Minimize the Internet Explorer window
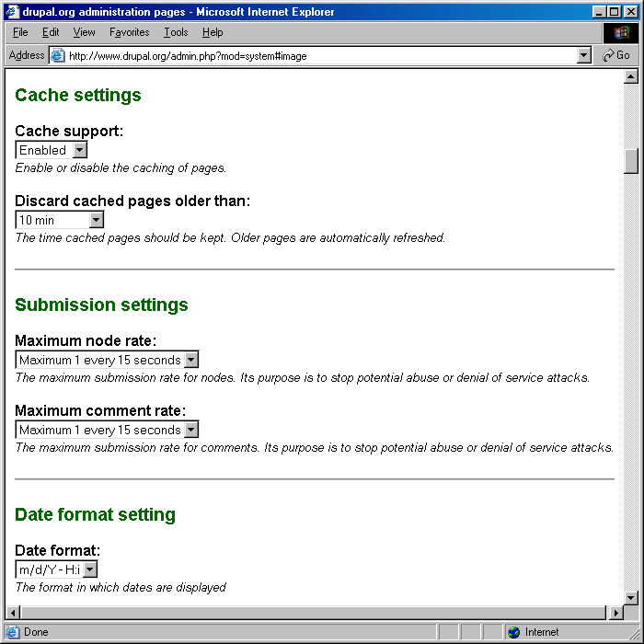 [599, 11]
